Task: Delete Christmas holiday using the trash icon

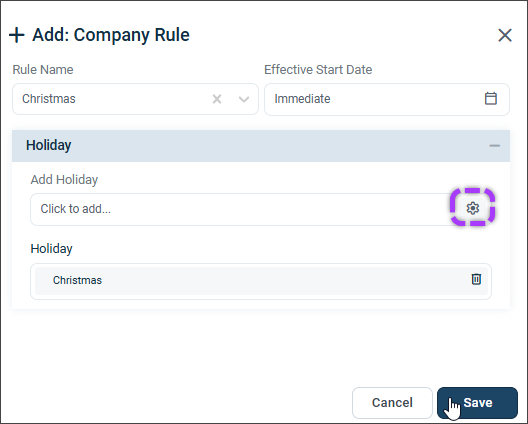Action: [x=476, y=279]
